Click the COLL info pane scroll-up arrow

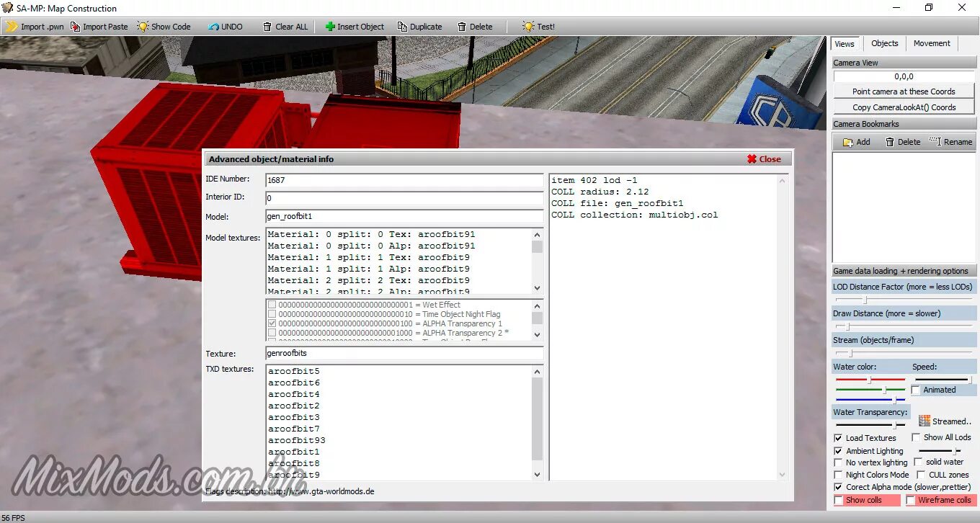(783, 180)
